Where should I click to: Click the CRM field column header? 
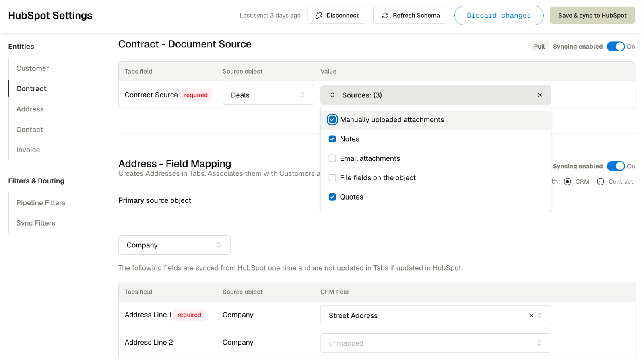tap(334, 292)
